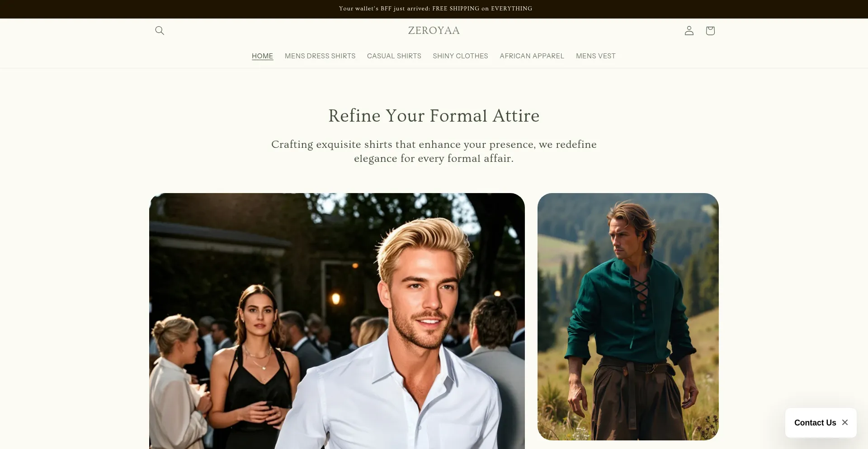Click the Refine Your Formal Attire heading
Image resolution: width=868 pixels, height=449 pixels.
tap(434, 116)
